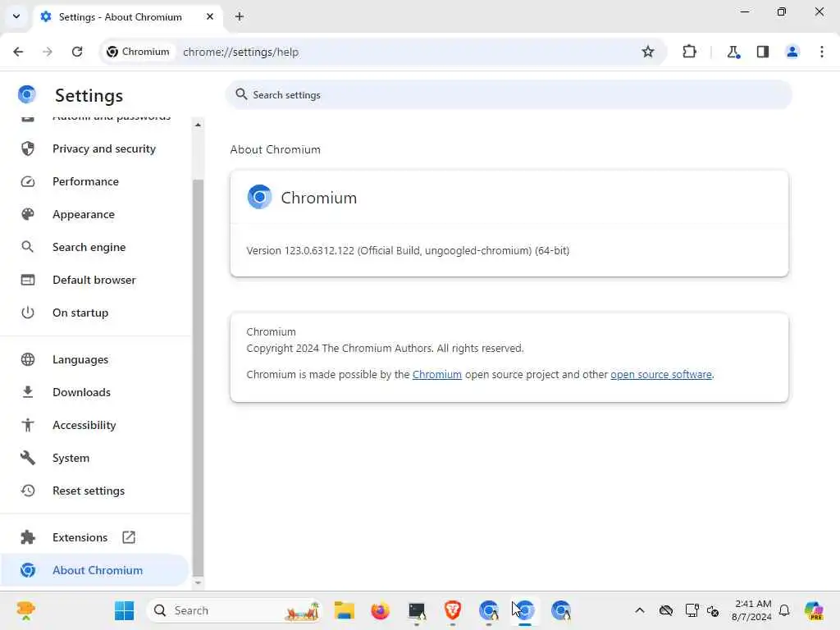
Task: Click the forward navigation arrow
Action: (48, 52)
